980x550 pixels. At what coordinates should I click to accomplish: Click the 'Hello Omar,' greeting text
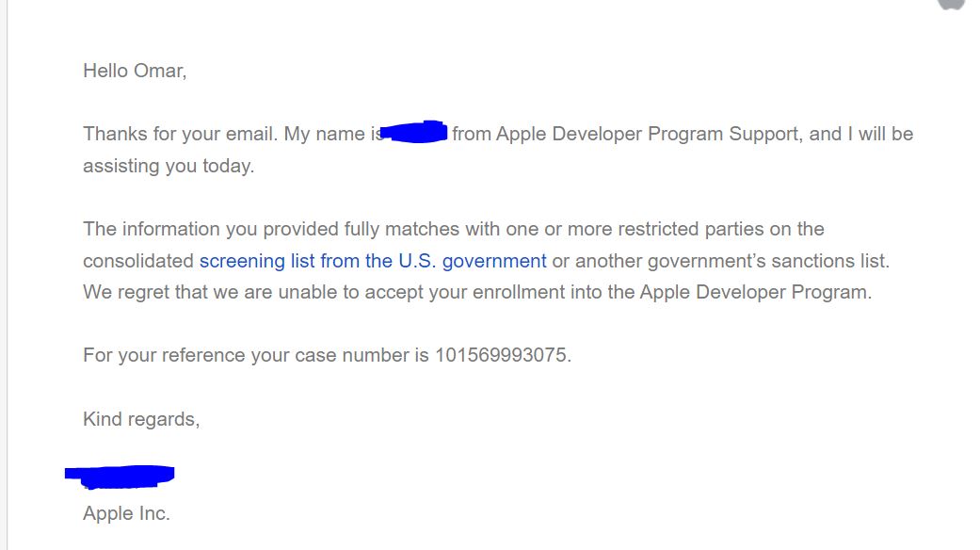135,71
